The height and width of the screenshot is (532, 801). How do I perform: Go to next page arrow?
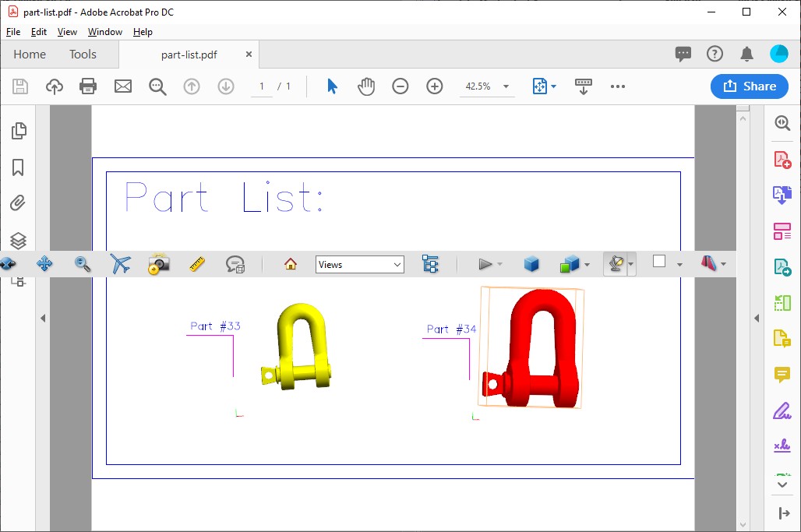(226, 86)
